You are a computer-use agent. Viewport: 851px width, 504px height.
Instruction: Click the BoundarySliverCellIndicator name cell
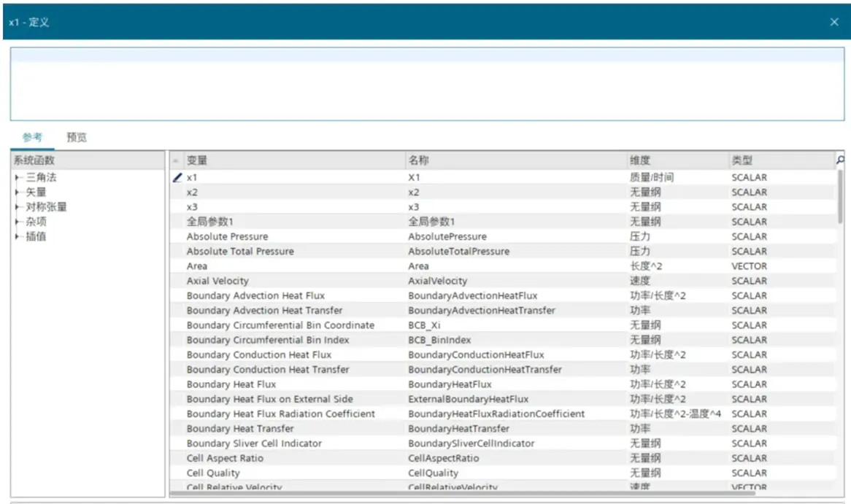point(471,443)
